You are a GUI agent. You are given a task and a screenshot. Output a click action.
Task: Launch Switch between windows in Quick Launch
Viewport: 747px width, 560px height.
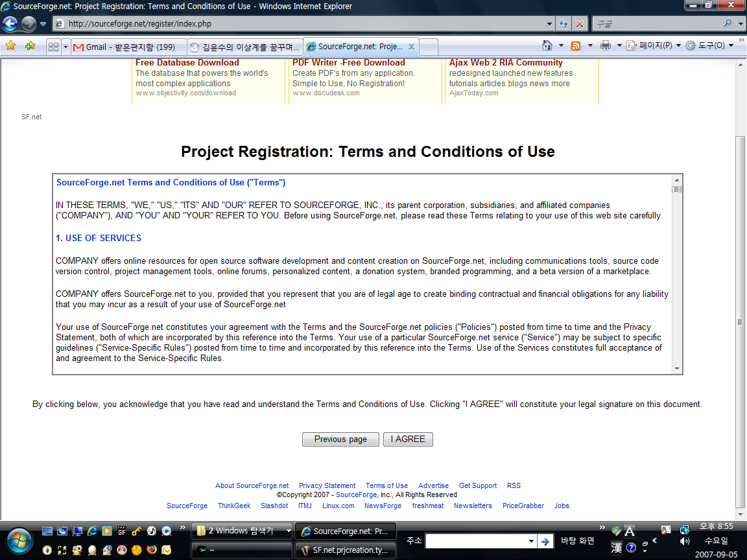tap(62, 531)
